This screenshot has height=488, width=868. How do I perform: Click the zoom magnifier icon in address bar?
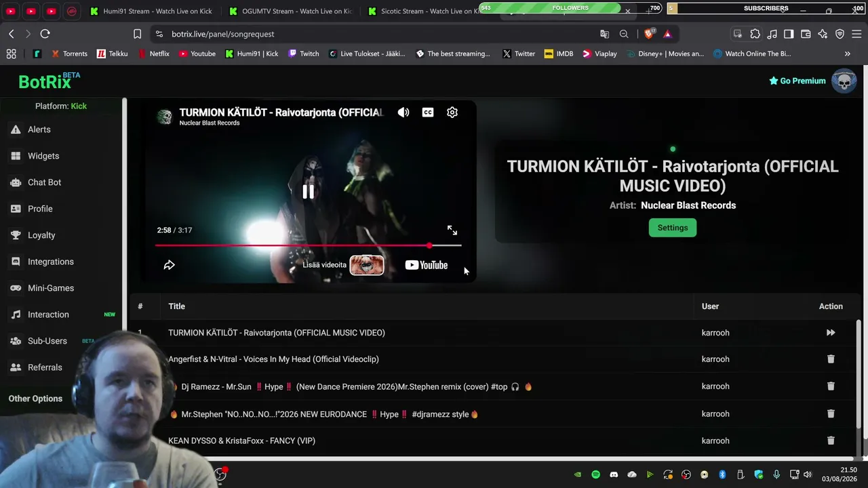[624, 34]
